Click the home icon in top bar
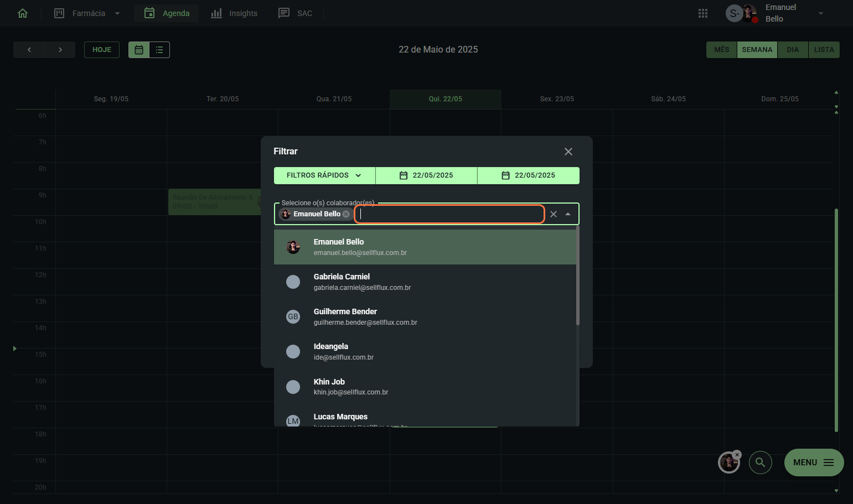 [23, 13]
